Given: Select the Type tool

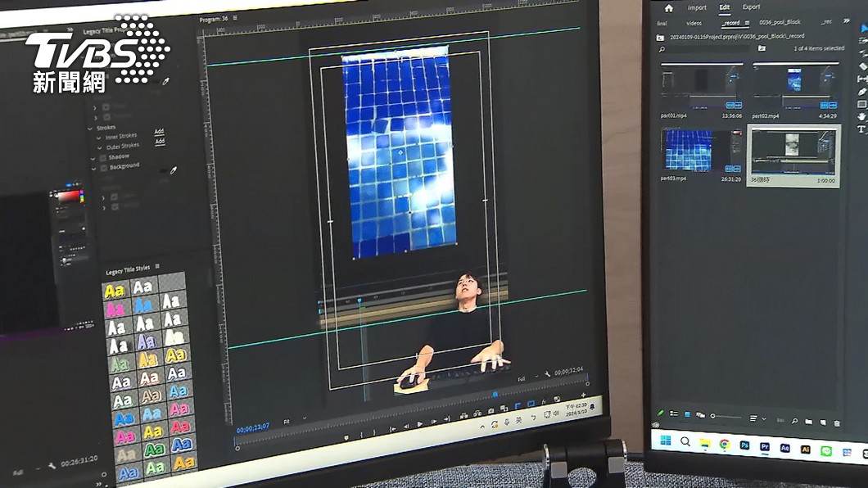Looking at the screenshot, I should point(861,129).
